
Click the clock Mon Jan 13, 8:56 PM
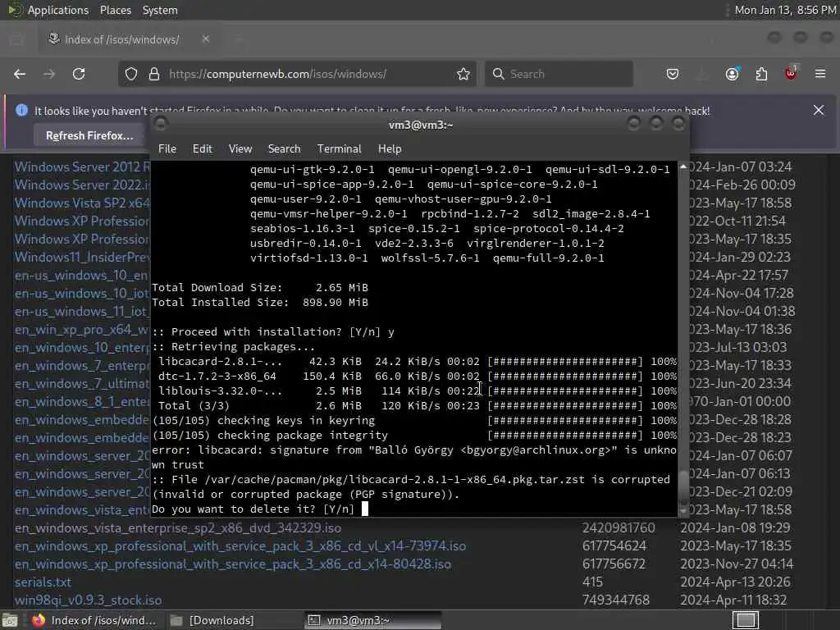click(785, 10)
